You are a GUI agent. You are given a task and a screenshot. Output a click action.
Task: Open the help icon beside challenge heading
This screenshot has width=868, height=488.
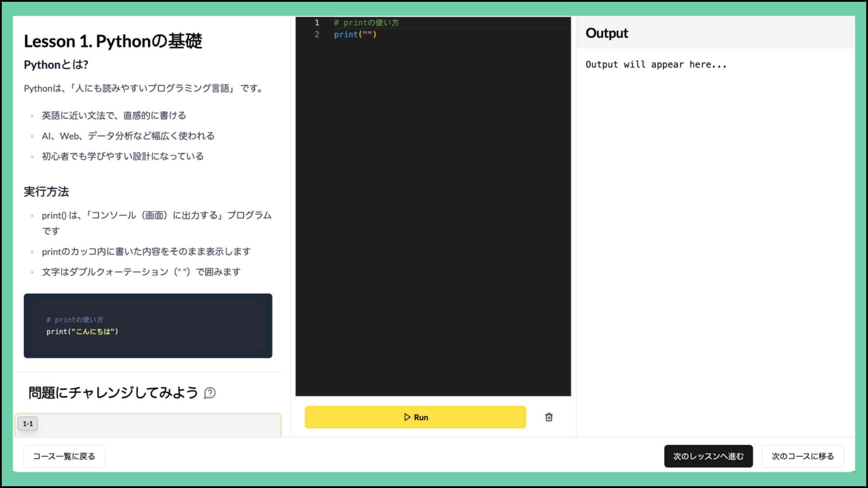[x=210, y=393]
